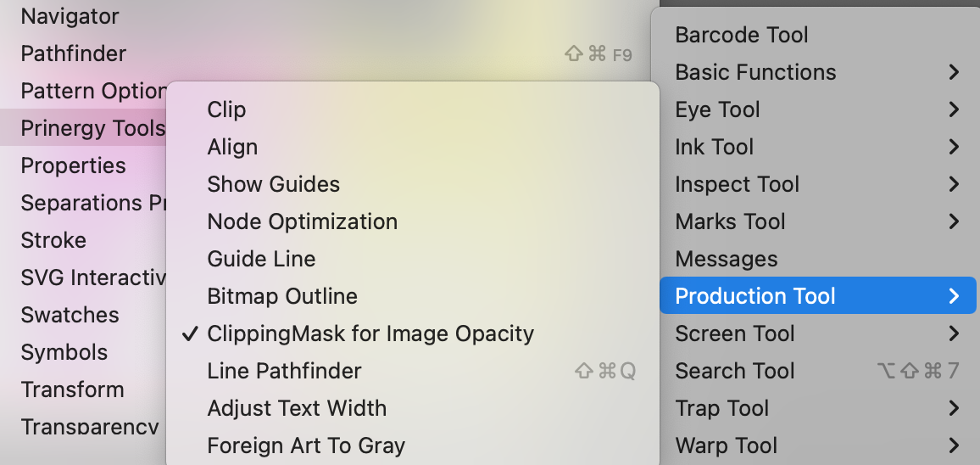The image size is (980, 465).
Task: Open Search Tool from the menu
Action: (734, 371)
